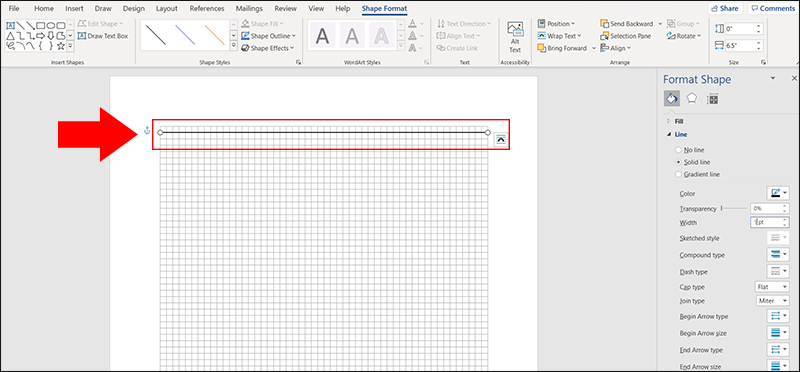Open the Effects pentagon tab icon
Viewport: 800px width, 372px height.
[691, 98]
